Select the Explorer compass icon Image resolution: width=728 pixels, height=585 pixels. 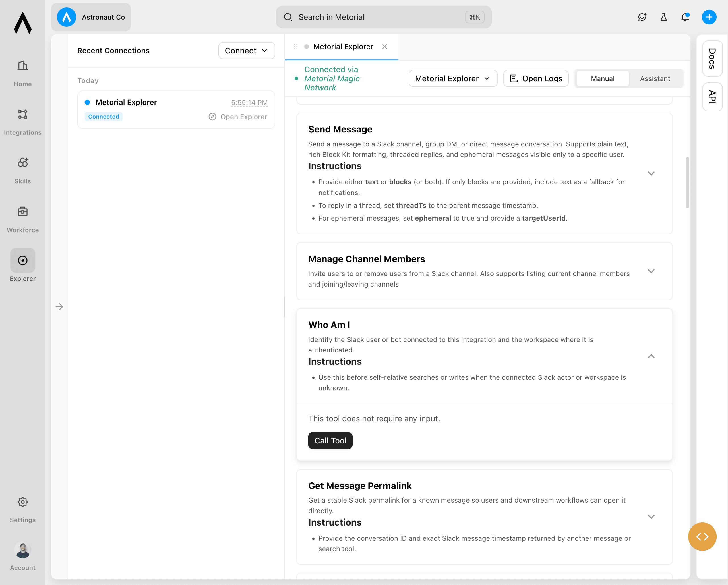[23, 260]
